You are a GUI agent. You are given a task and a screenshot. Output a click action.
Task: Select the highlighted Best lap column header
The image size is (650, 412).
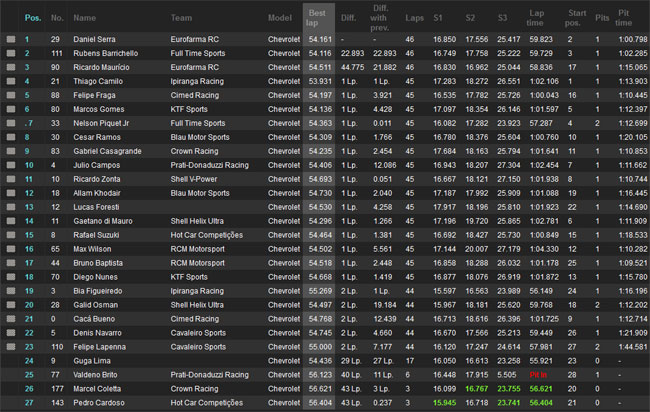[318, 18]
